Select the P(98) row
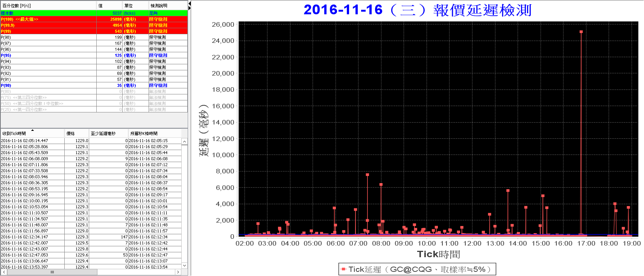Viewport: 644px width, 276px height. tap(94, 37)
